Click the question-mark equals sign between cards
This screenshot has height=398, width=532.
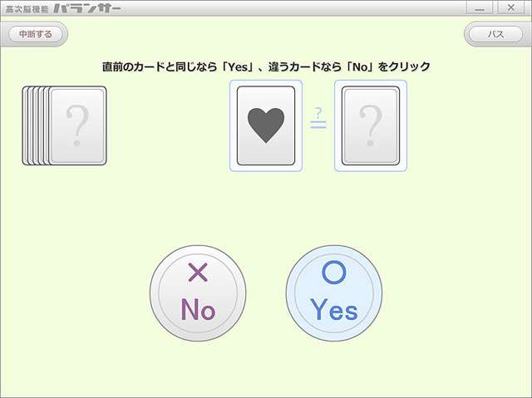coord(318,118)
